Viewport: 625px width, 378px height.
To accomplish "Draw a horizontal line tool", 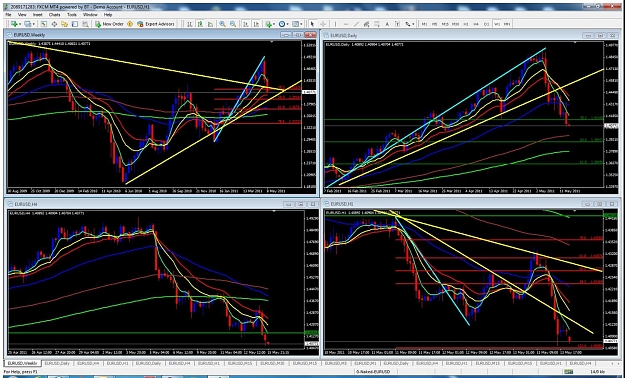I will tap(346, 24).
